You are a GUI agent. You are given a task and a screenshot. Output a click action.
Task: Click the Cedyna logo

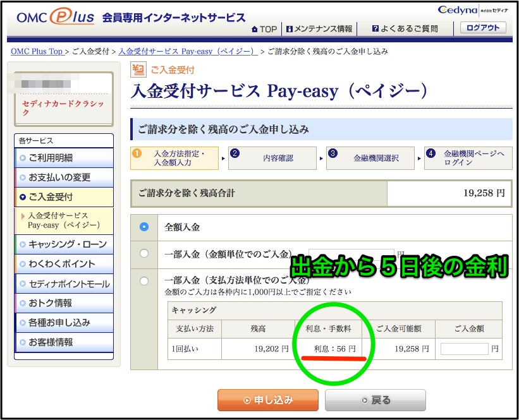pyautogui.click(x=458, y=10)
